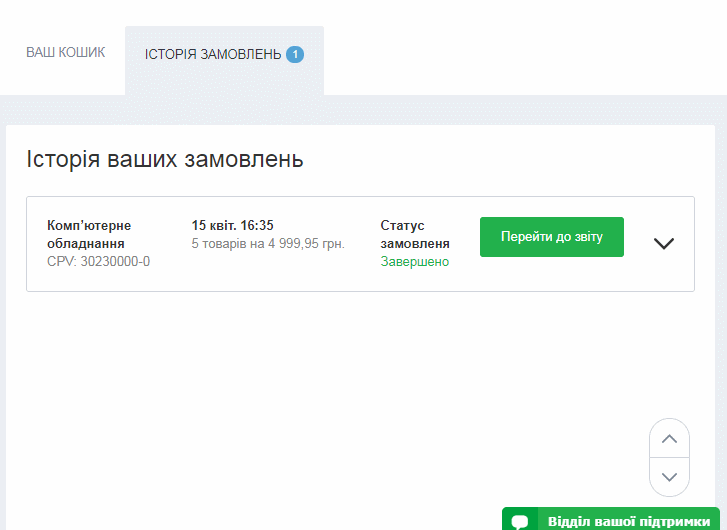Switch to the ВАШ КОШИК tab
Screen dimensions: 727x530
coord(65,53)
